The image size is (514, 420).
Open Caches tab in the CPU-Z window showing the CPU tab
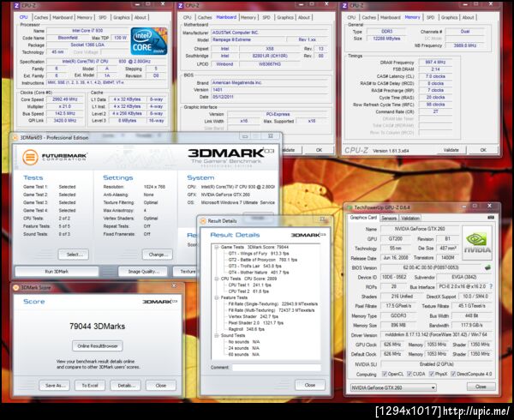point(41,17)
